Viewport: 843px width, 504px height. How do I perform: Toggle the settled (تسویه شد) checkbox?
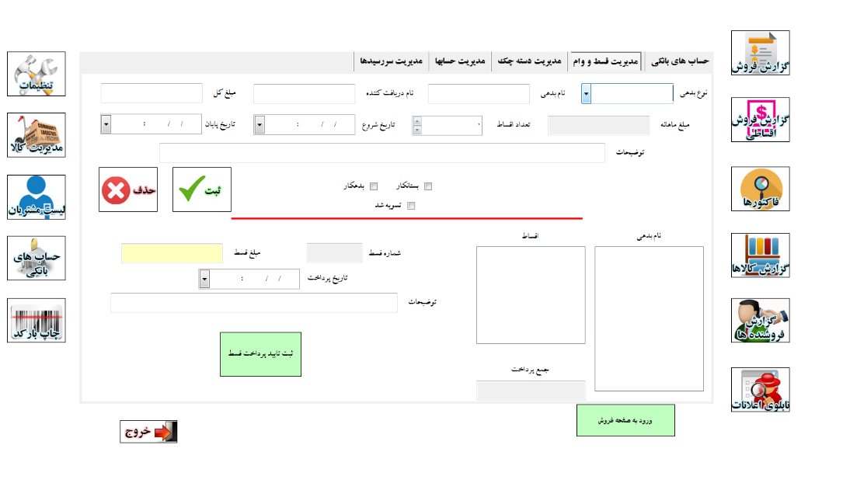(x=412, y=206)
